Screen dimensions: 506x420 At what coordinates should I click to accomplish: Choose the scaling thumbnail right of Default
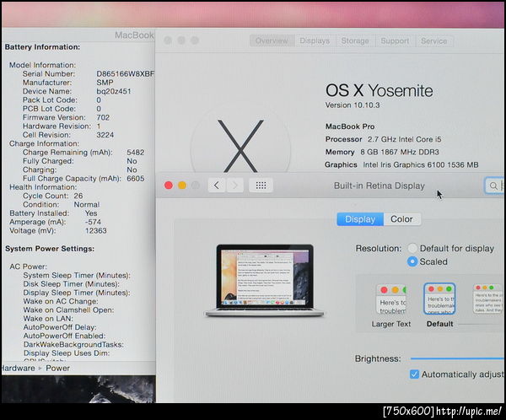pyautogui.click(x=488, y=299)
